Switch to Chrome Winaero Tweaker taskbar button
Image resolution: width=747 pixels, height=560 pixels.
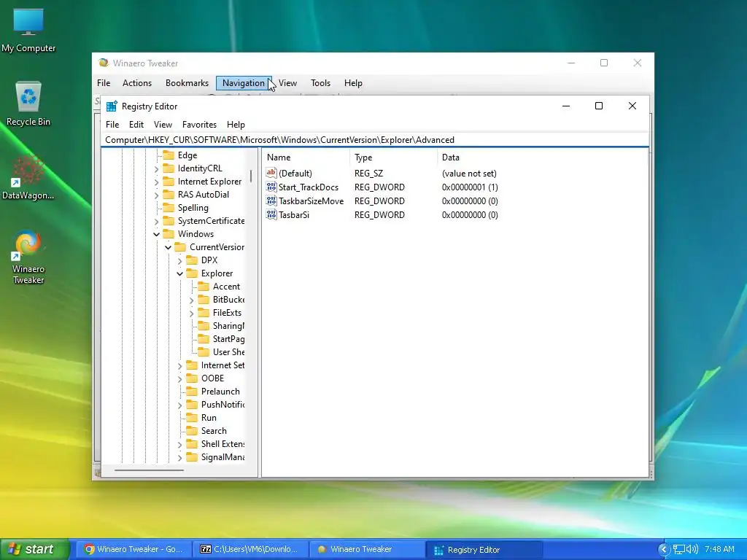click(135, 549)
